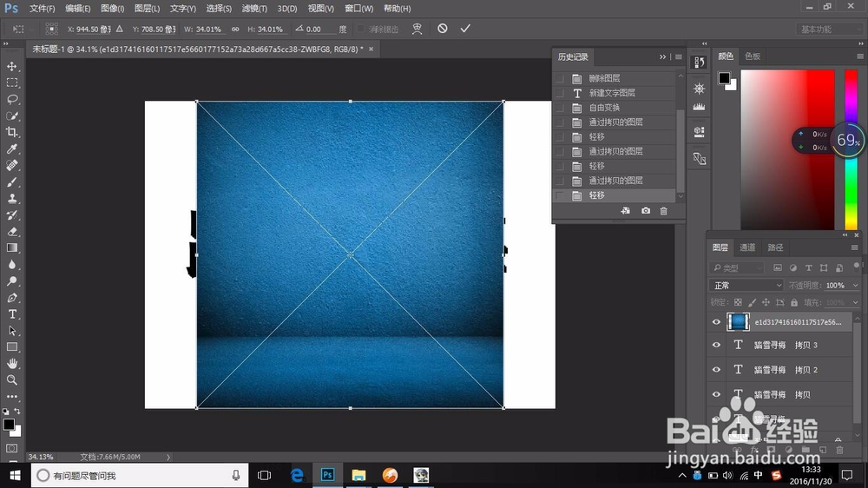Screen dimensions: 868x488
Task: Commit the transform with the checkmark
Action: 465,29
